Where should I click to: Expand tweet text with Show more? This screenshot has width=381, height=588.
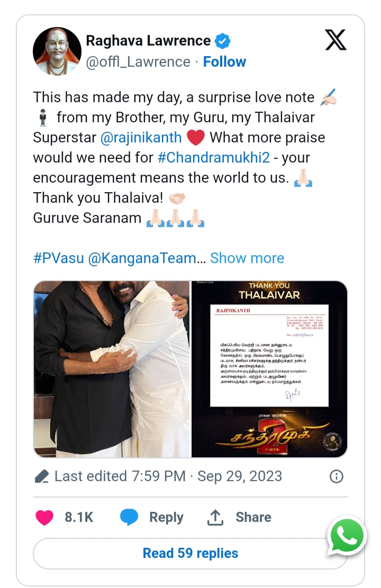(247, 258)
